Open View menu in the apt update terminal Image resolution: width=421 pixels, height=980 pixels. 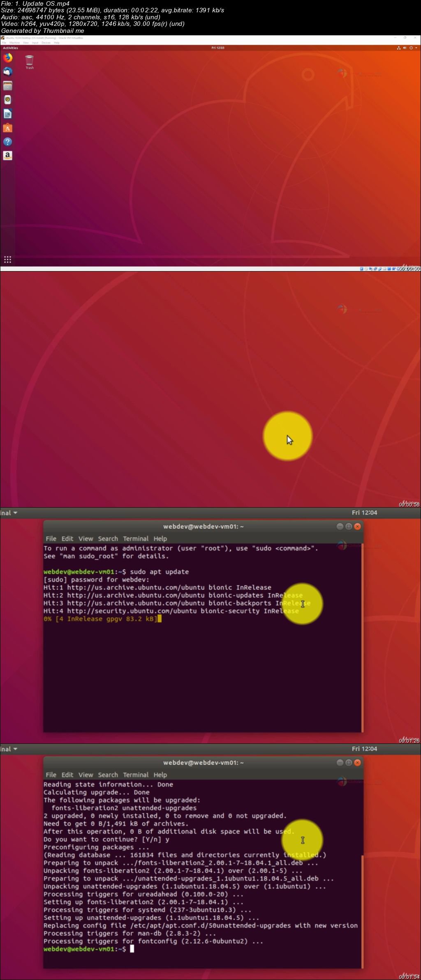click(x=86, y=538)
